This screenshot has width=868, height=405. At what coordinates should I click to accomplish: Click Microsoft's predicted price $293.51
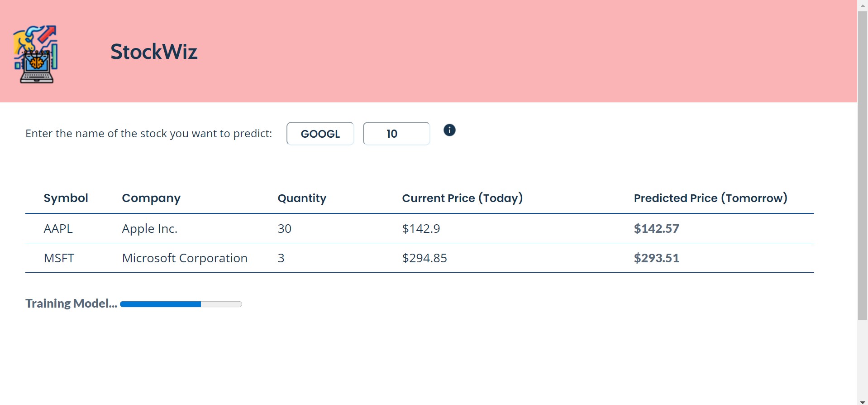pyautogui.click(x=656, y=258)
